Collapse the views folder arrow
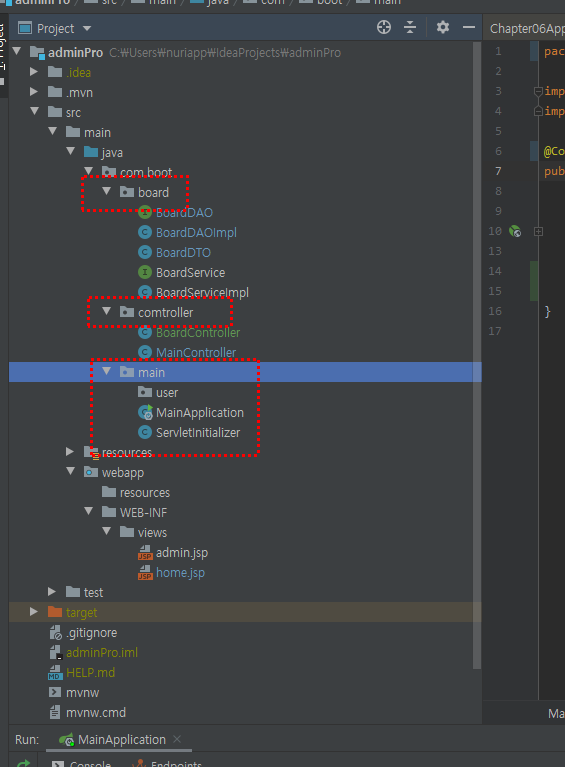Screen dimensions: 565x767 click(x=107, y=531)
